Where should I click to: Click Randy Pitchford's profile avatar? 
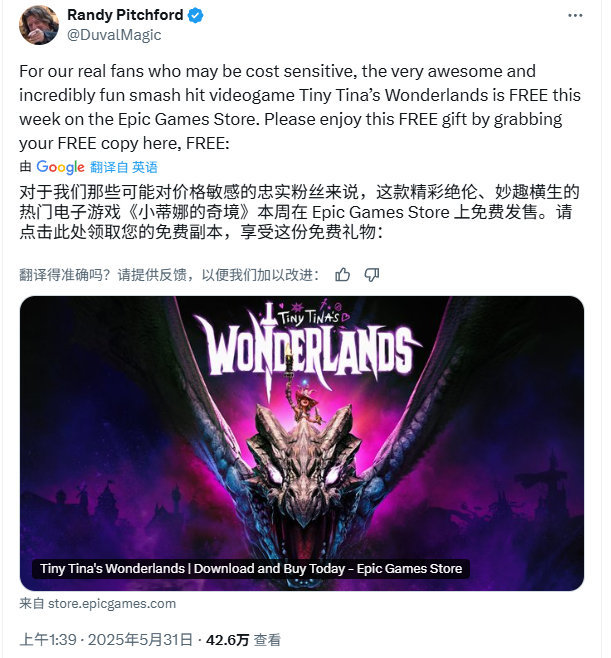pos(39,25)
